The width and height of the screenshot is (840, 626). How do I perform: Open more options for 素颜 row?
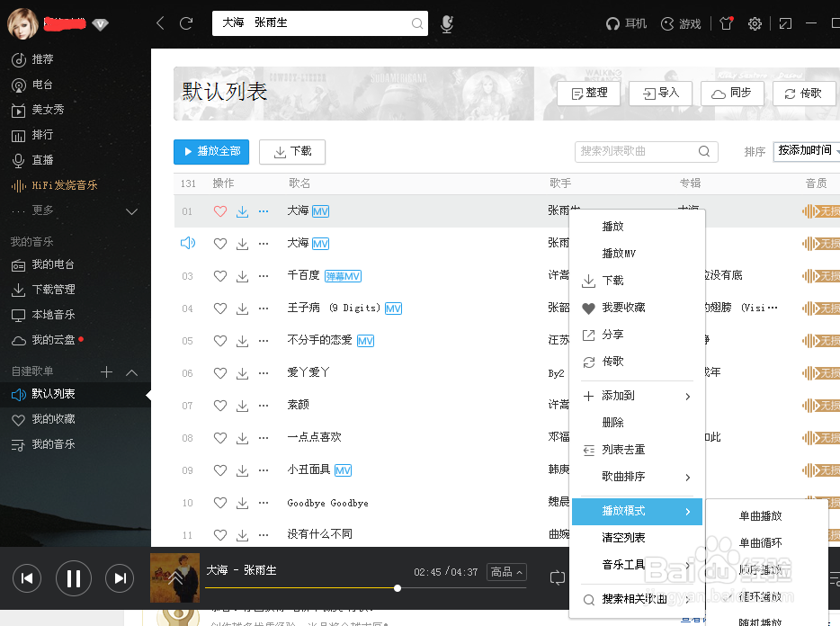[x=263, y=405]
